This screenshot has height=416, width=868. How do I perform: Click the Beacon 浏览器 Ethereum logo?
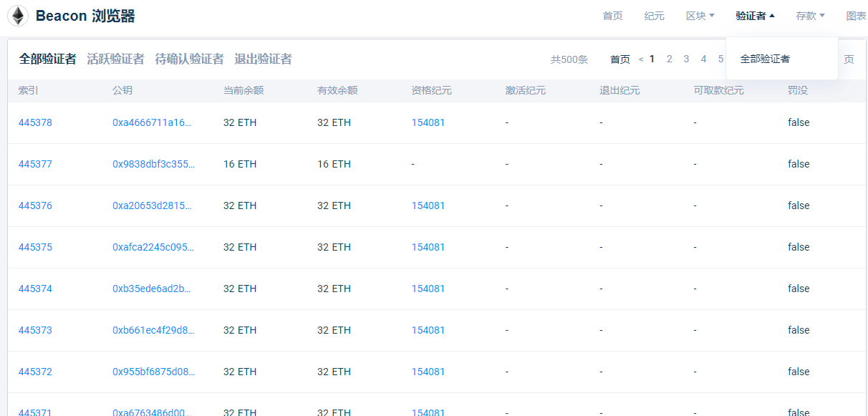pyautogui.click(x=17, y=15)
